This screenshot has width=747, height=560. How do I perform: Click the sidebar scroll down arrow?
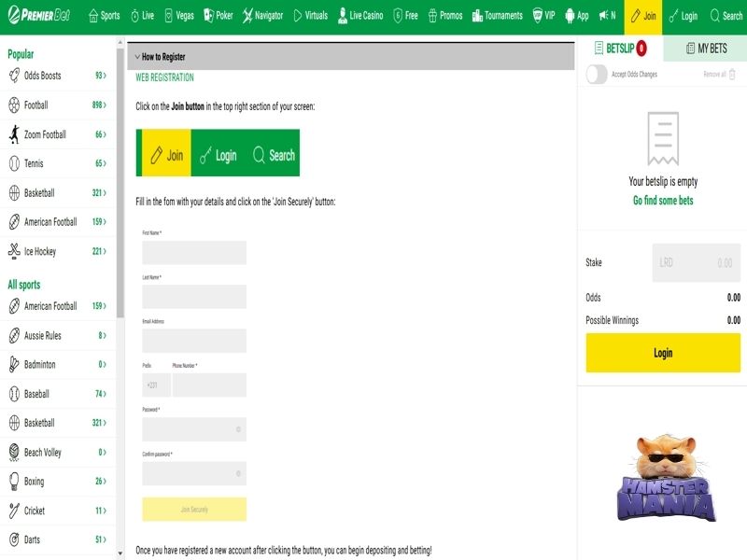[120, 553]
